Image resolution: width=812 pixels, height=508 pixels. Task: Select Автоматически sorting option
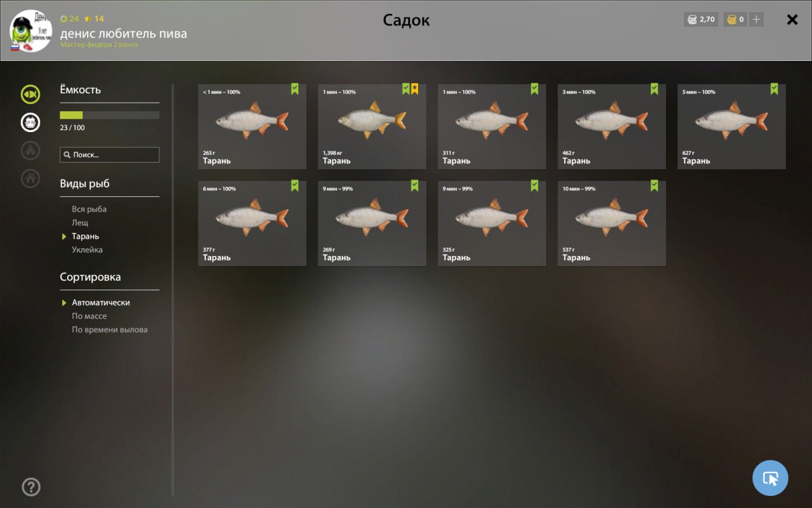[x=101, y=303]
